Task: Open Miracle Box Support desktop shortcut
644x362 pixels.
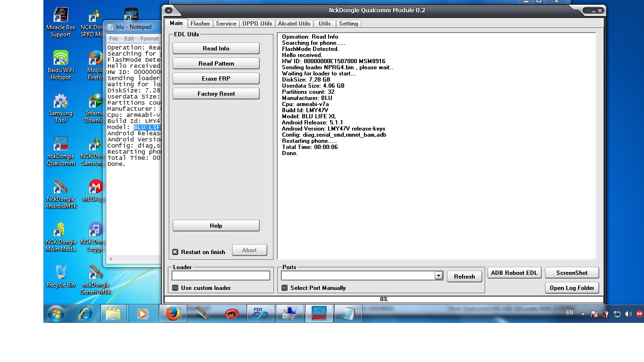Action: (x=60, y=23)
